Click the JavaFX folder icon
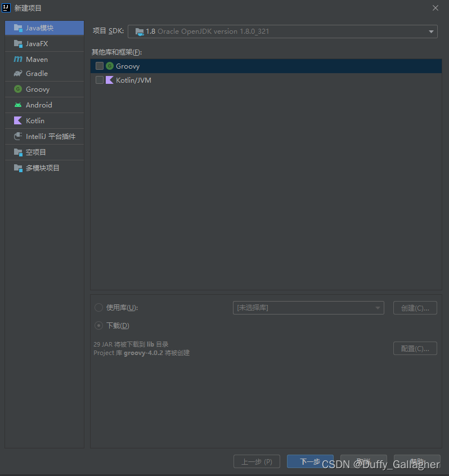 18,44
